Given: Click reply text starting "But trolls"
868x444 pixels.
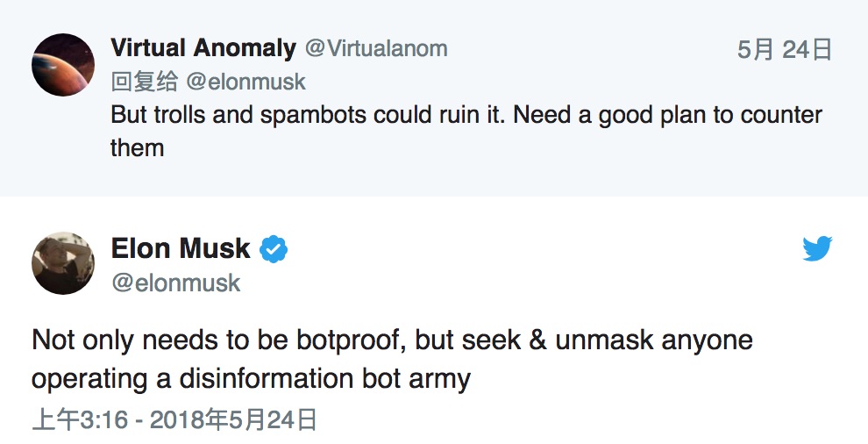Looking at the screenshot, I should pos(466,116).
